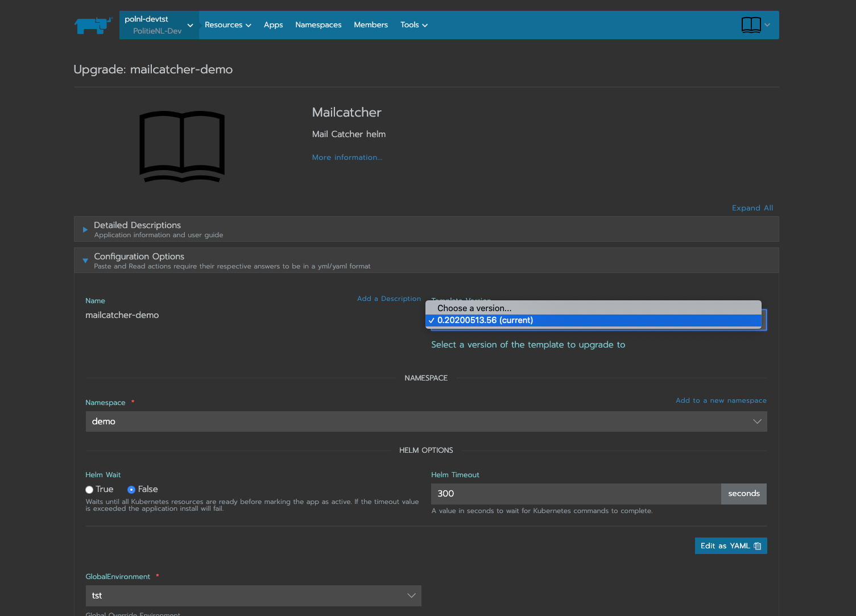Open the polnl-devtst project switcher
Image resolution: width=856 pixels, height=616 pixels.
[x=159, y=25]
